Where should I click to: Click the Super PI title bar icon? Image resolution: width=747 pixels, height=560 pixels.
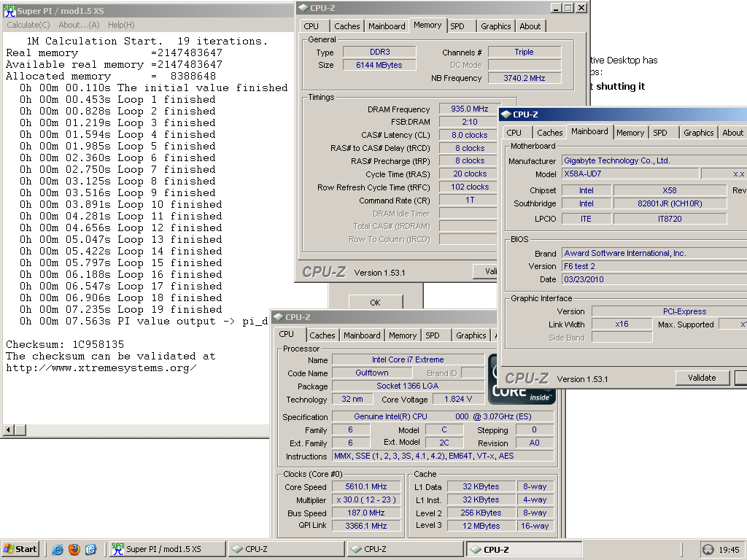click(x=9, y=10)
